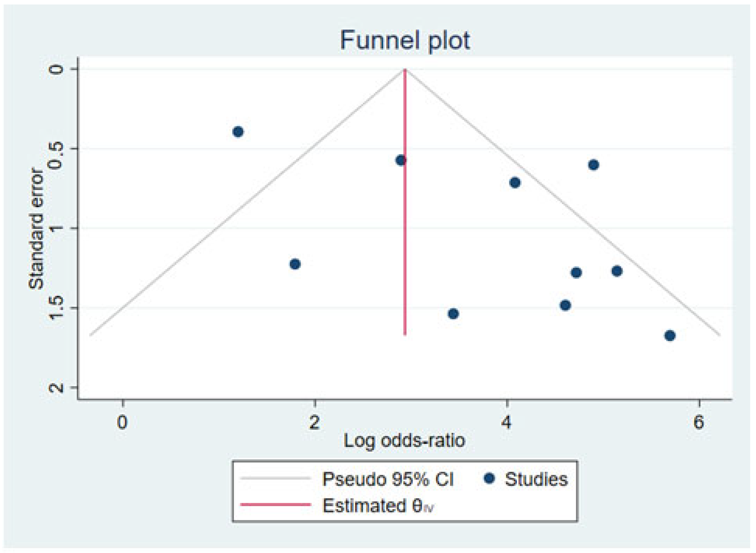Select the "Pseudo 95% CI" legend label

[x=388, y=479]
